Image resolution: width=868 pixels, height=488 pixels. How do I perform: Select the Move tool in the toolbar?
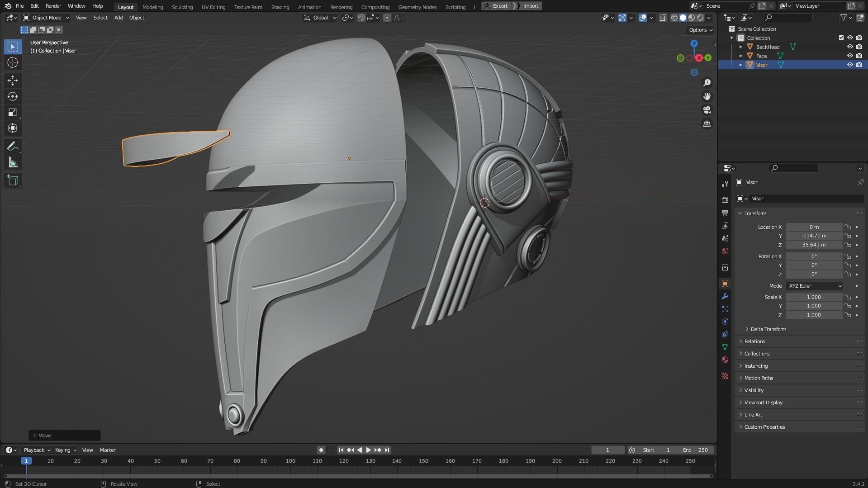[13, 81]
